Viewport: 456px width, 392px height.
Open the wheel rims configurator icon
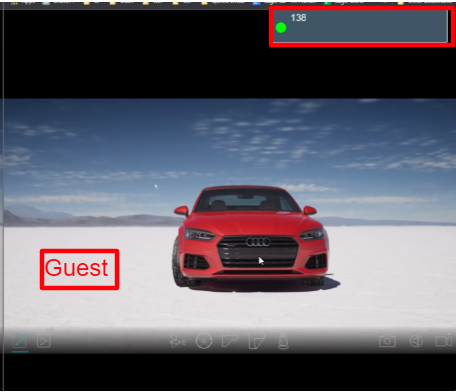204,341
